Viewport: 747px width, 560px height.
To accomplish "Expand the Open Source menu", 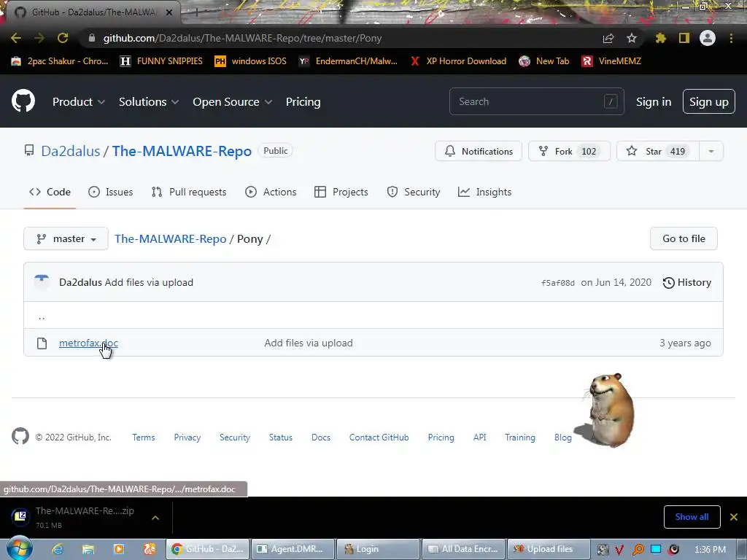I will 233,102.
